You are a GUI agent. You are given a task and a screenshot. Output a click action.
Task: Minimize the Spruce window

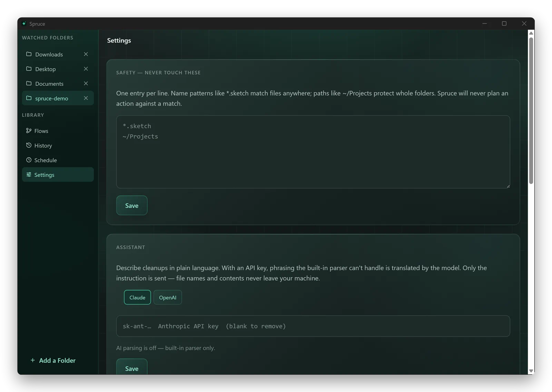485,23
